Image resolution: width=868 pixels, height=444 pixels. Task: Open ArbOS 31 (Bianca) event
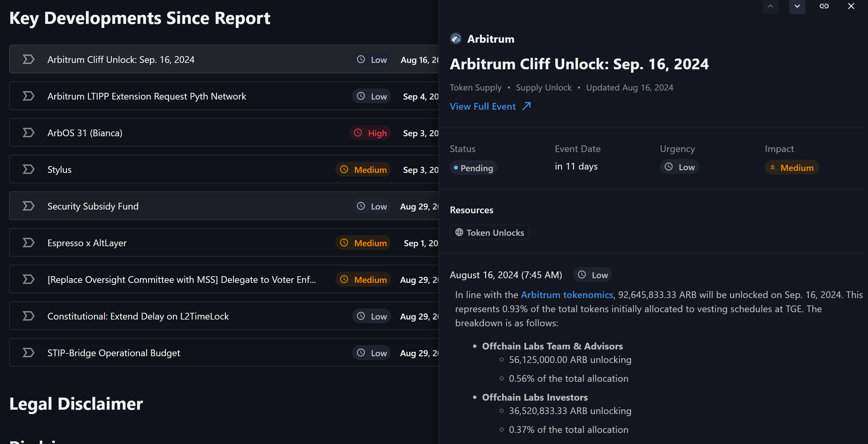[x=224, y=133]
